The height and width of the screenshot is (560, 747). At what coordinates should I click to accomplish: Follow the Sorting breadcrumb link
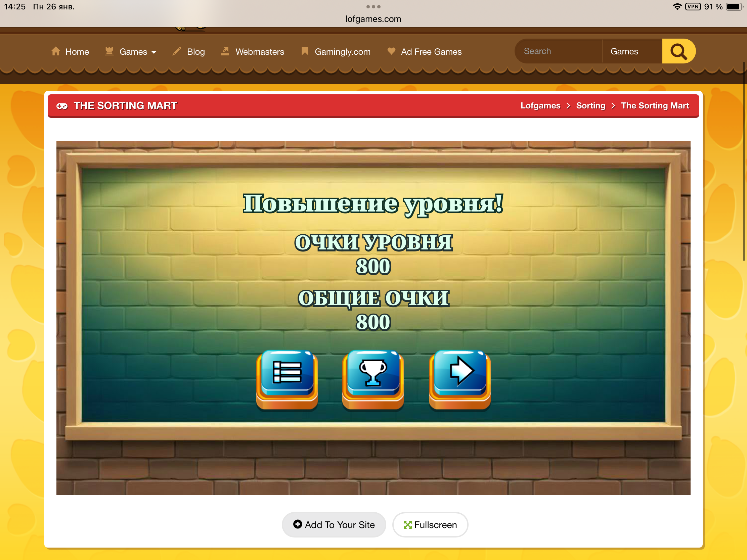click(590, 106)
